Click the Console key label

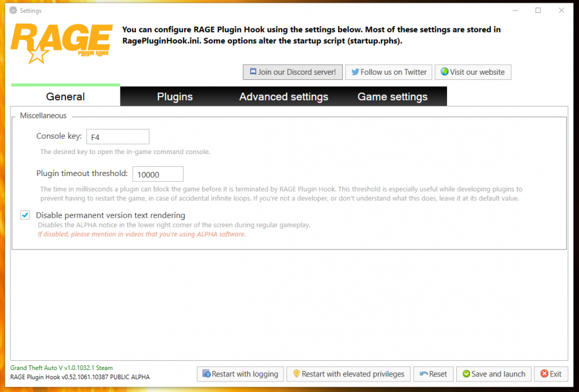(59, 136)
